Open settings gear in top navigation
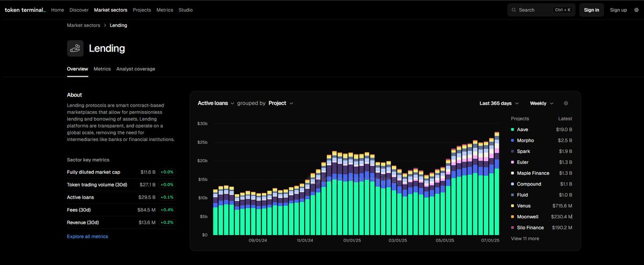This screenshot has height=265, width=644. click(x=636, y=10)
